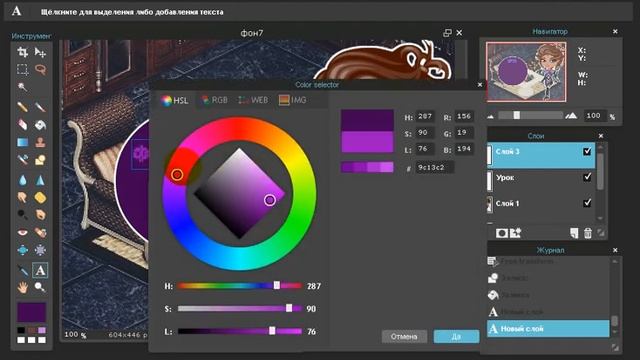
Task: Select the highlighted Новый слой journal entry
Action: 548,329
